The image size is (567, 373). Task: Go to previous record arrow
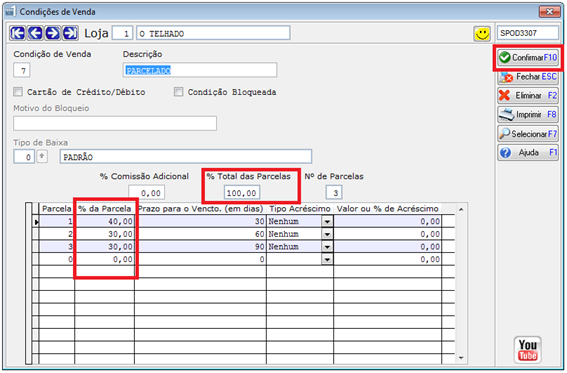[x=35, y=33]
